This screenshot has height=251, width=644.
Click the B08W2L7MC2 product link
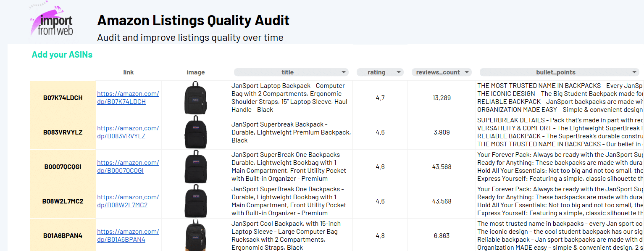coord(128,201)
